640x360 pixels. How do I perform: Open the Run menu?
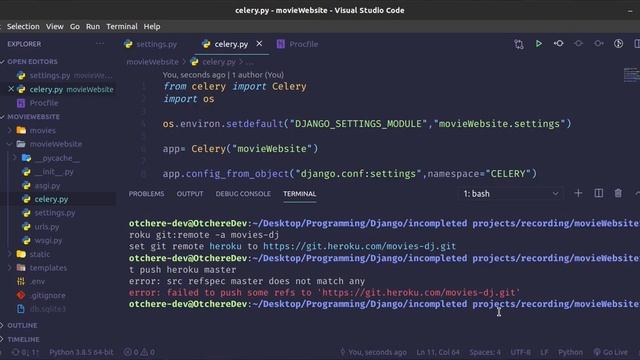93,27
